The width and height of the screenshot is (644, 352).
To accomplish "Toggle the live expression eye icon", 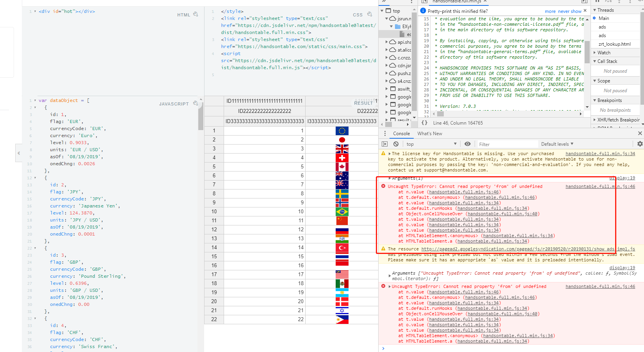I will (468, 144).
